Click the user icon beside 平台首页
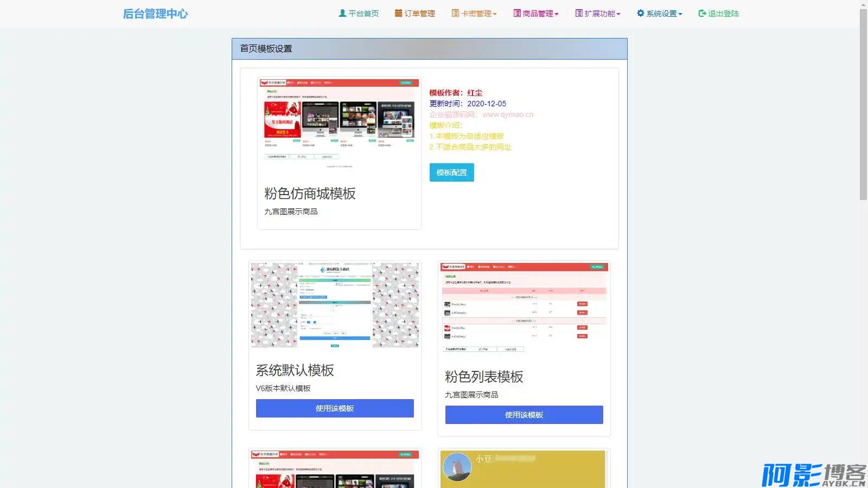This screenshot has height=488, width=868. pos(342,13)
